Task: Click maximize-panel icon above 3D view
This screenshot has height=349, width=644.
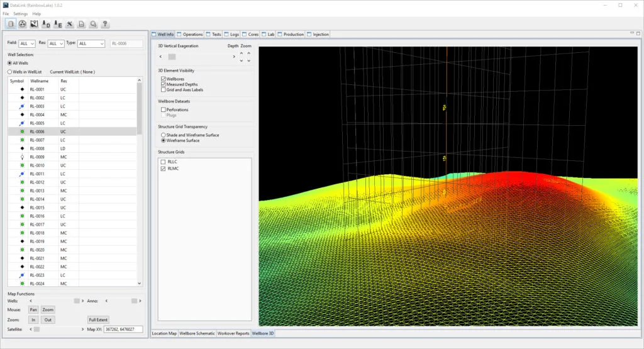Action: [x=638, y=33]
